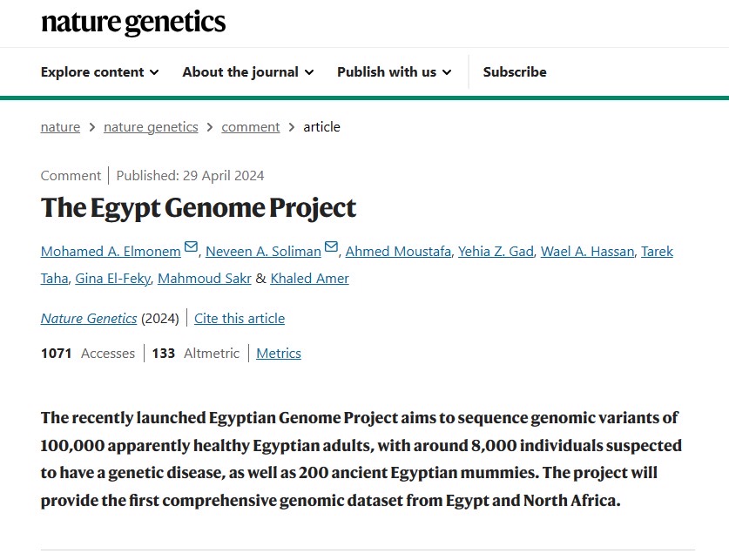Open the nature genetics breadcrumb link
The height and width of the screenshot is (560, 729).
[x=151, y=127]
